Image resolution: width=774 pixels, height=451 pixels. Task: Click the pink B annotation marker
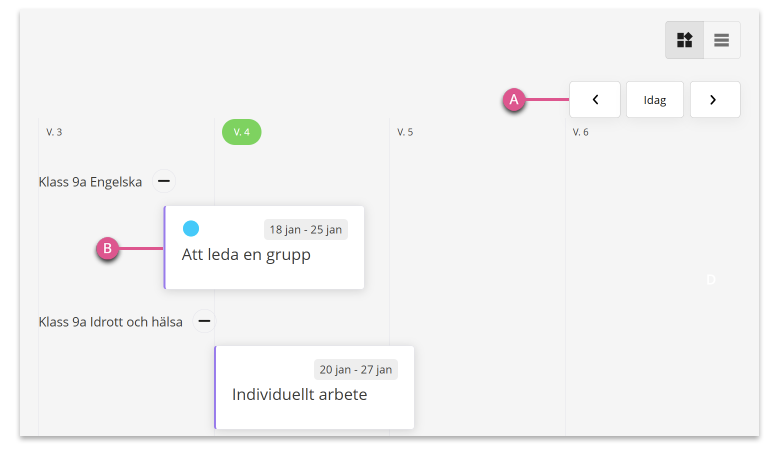[x=107, y=248]
